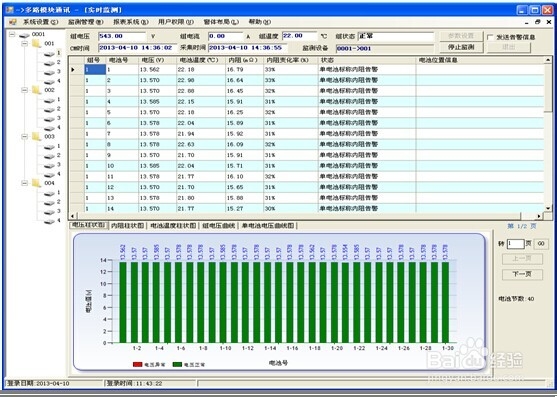Select device 2 icon under folder 004
557x397 pixels.
tap(49, 203)
